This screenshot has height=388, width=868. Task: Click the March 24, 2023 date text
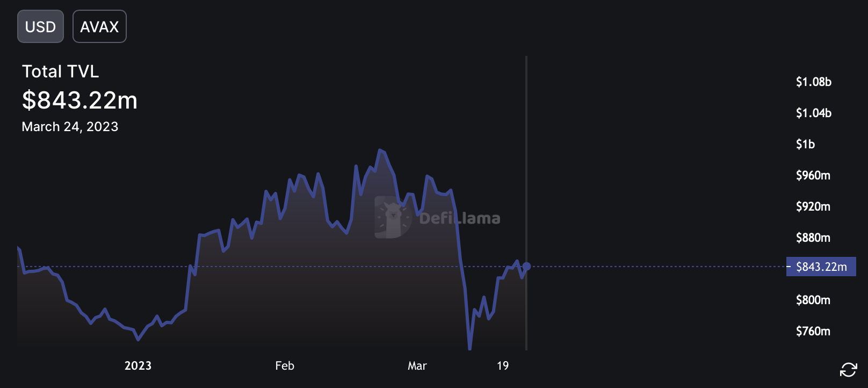[70, 127]
